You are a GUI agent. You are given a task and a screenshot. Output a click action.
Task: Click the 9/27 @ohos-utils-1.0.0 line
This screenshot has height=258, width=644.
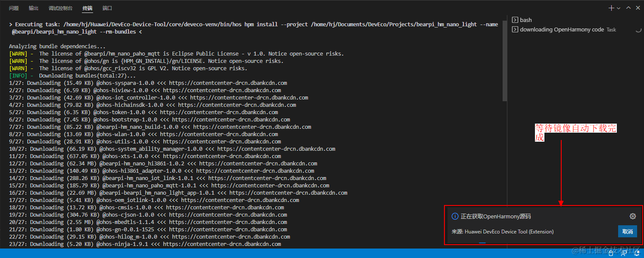tap(145, 141)
